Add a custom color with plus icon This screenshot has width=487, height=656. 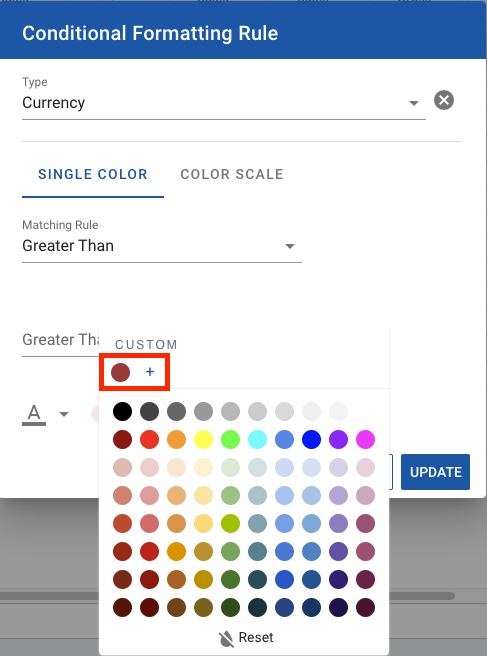[150, 372]
